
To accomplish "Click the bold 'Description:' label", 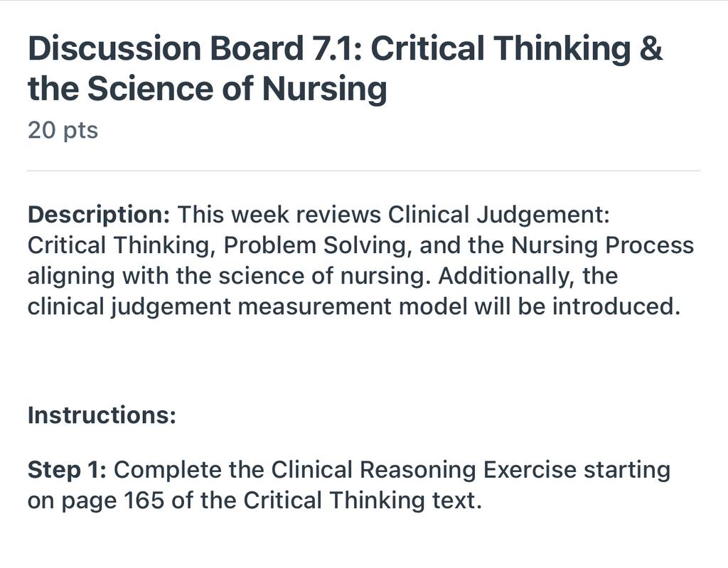I will [100, 215].
